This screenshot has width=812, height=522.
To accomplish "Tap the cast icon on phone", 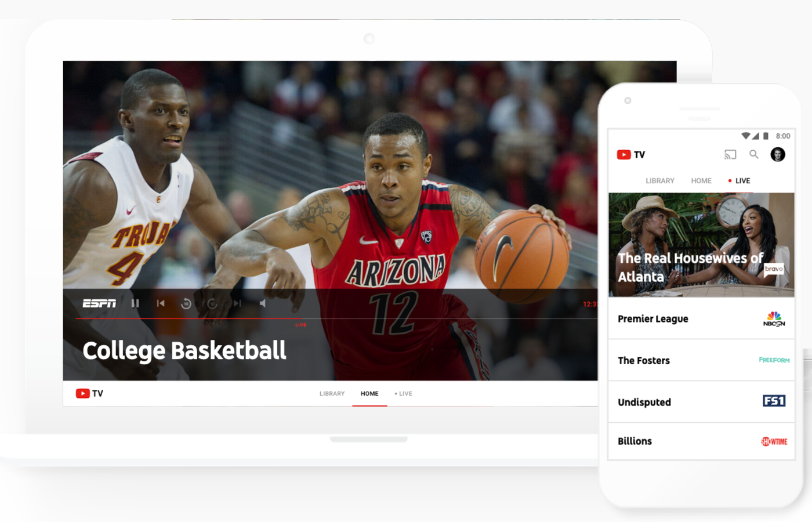I will (730, 154).
